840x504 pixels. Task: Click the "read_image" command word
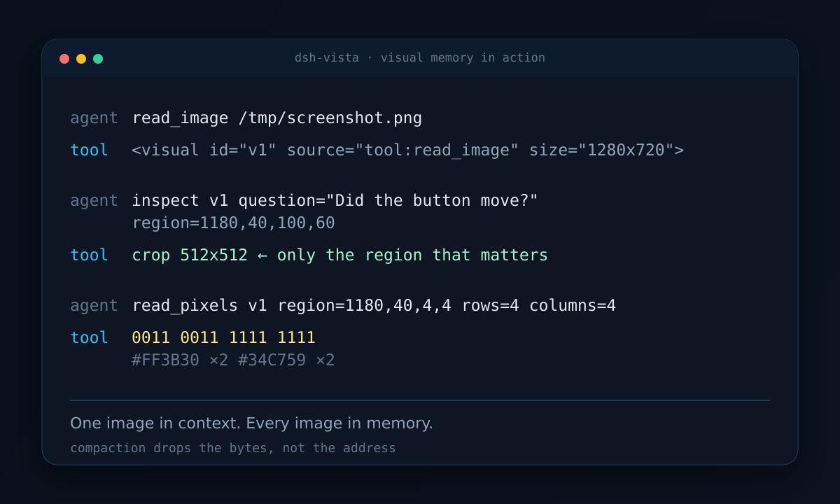pos(180,118)
